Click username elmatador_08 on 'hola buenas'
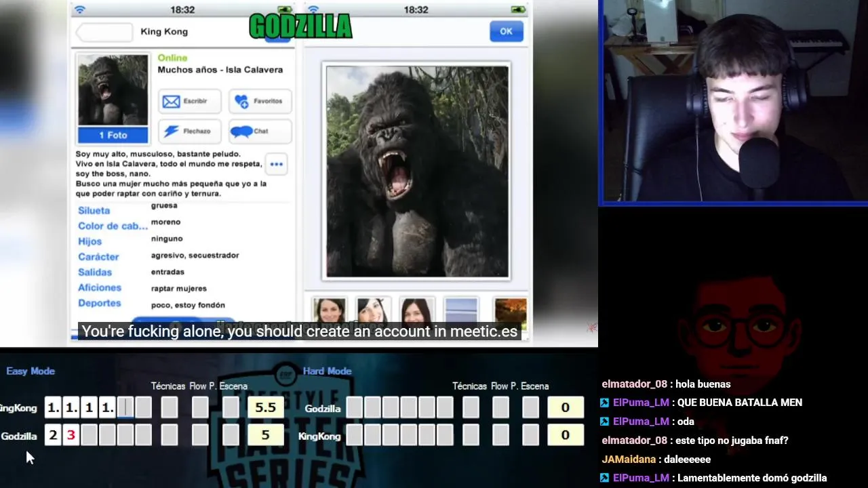Screen dimensions: 868x488 [635, 384]
